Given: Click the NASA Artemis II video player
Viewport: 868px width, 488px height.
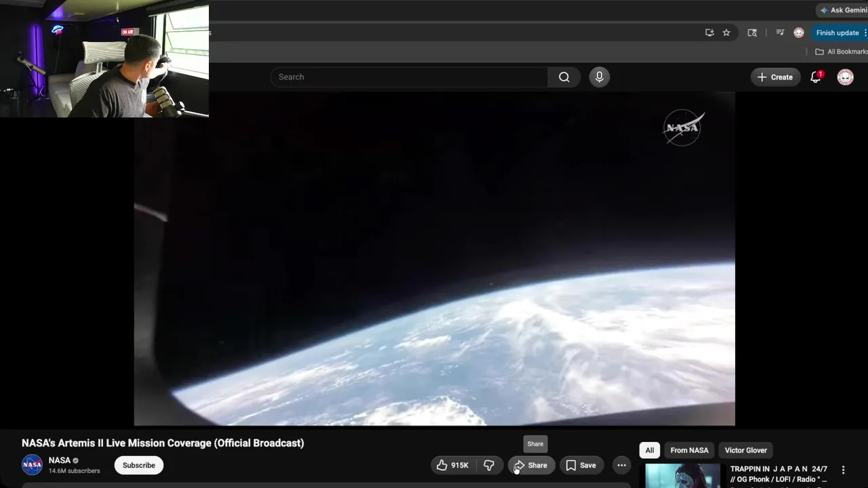Looking at the screenshot, I should 434,259.
